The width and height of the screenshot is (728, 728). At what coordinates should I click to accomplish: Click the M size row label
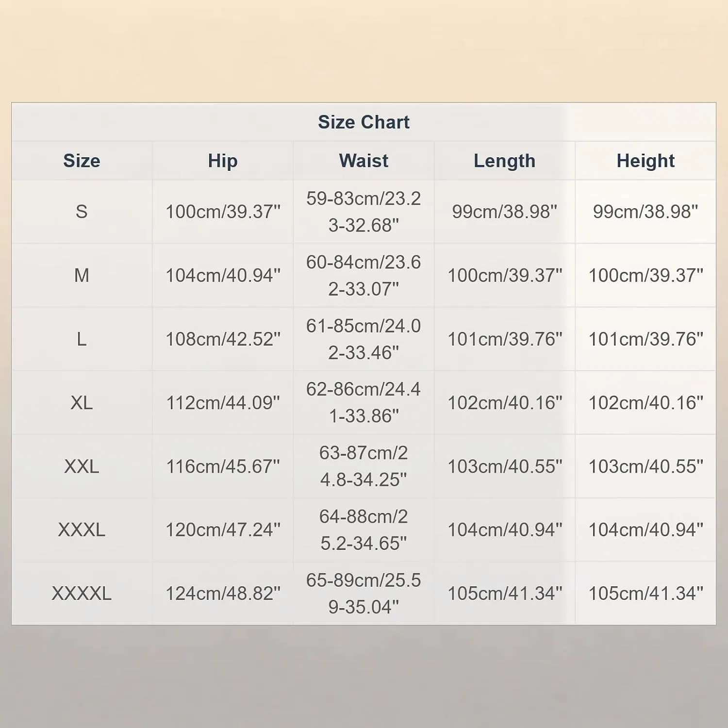pyautogui.click(x=82, y=275)
